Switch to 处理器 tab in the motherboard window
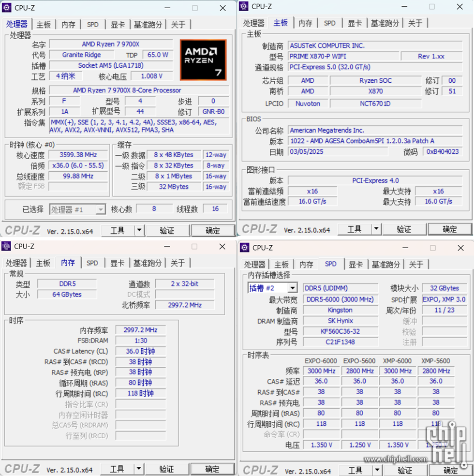 click(254, 23)
